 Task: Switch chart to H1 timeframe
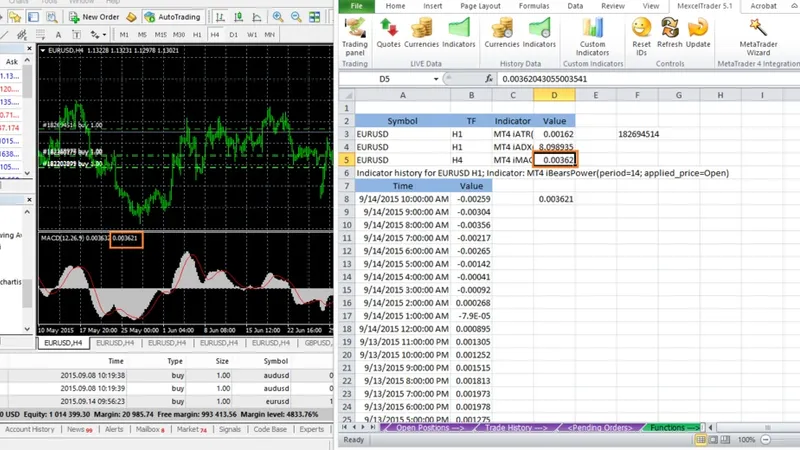[x=197, y=35]
